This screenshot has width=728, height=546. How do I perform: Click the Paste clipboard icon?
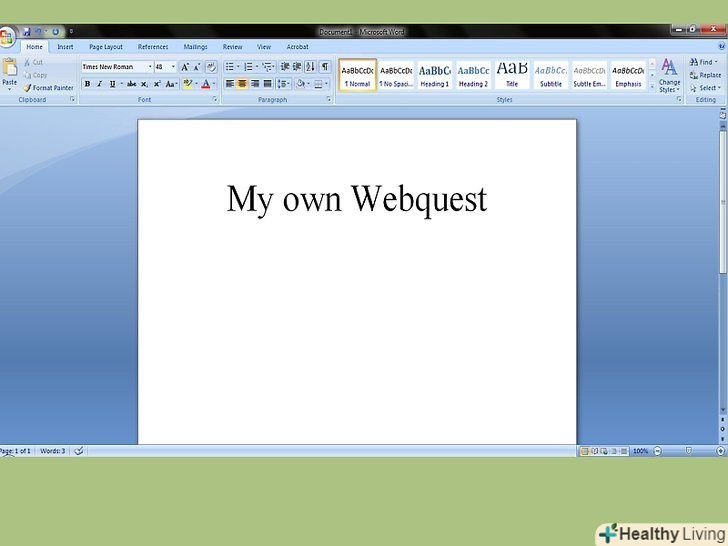click(x=9, y=67)
